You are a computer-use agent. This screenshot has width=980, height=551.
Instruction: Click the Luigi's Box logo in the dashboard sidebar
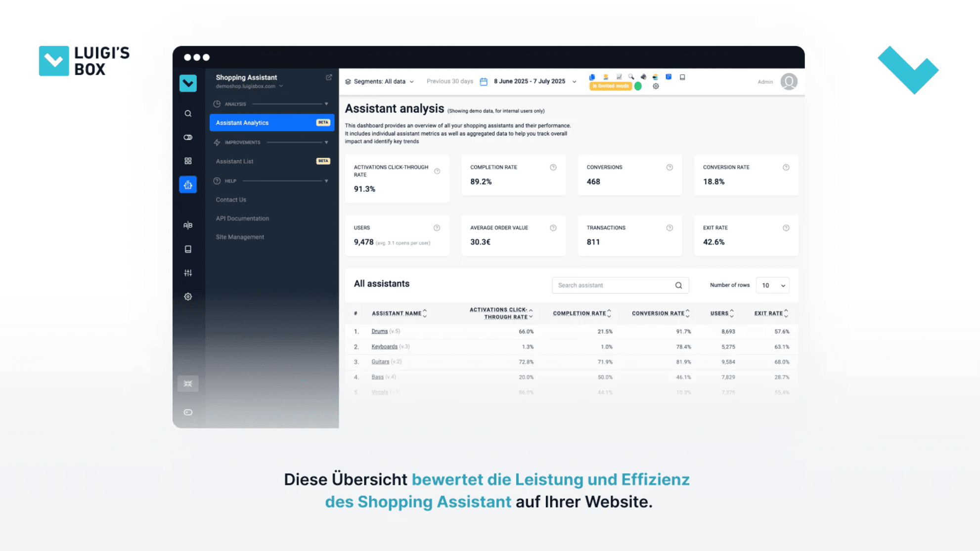pyautogui.click(x=188, y=83)
